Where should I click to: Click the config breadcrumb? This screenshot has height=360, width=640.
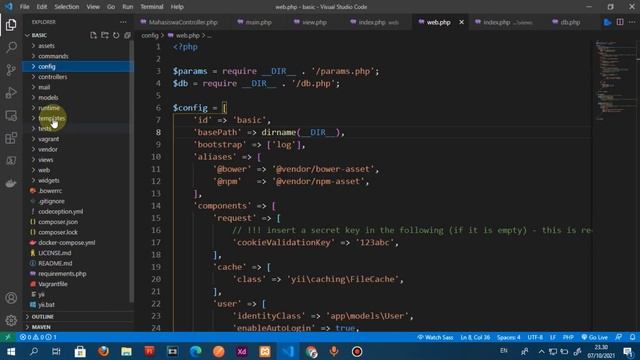pyautogui.click(x=150, y=36)
